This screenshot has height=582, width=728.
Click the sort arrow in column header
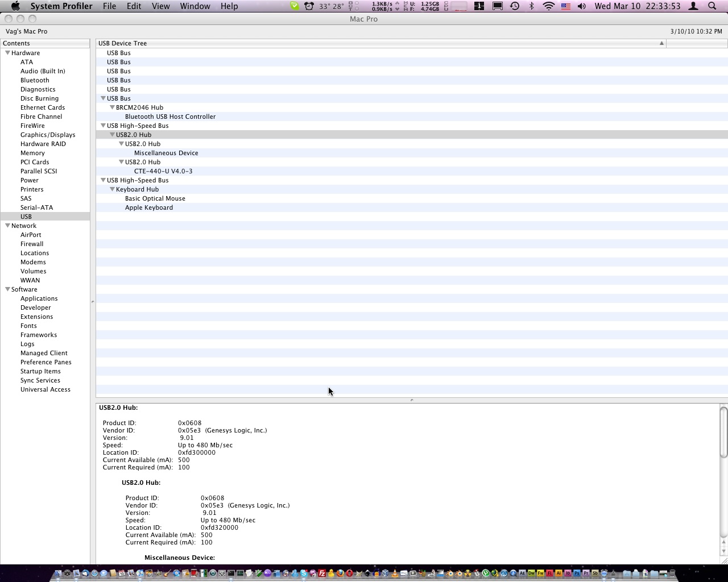661,43
